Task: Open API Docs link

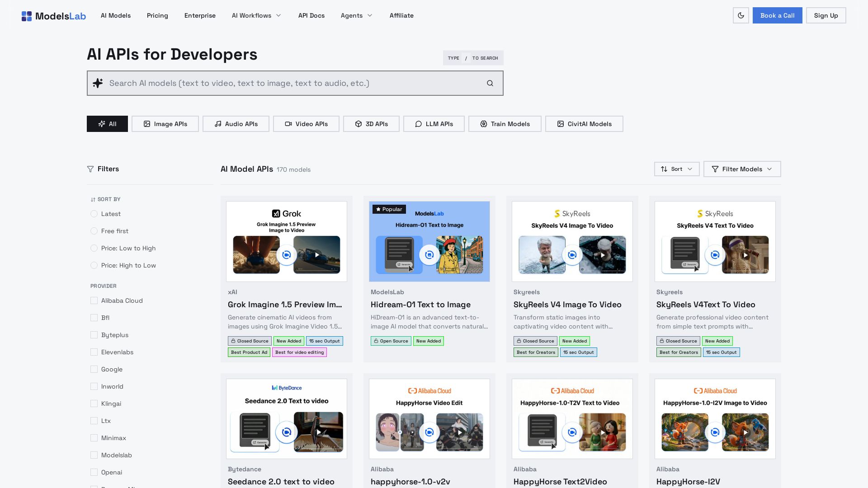Action: pos(311,15)
